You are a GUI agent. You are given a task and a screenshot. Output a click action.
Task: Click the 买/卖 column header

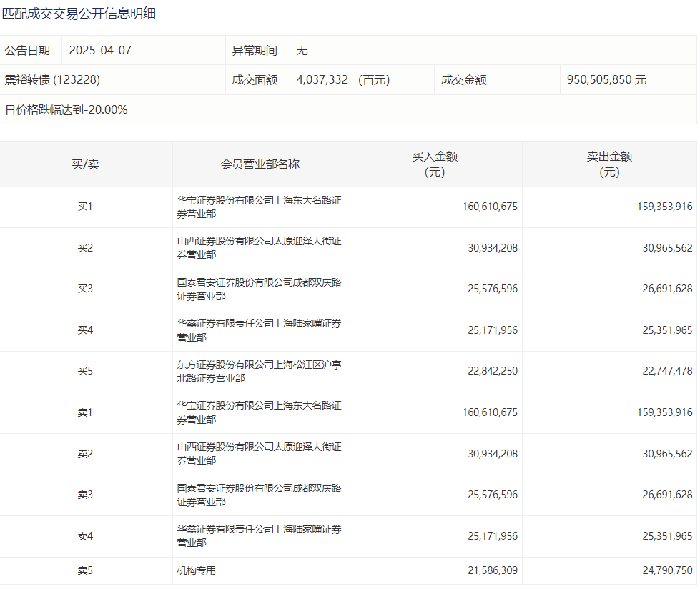tap(85, 164)
